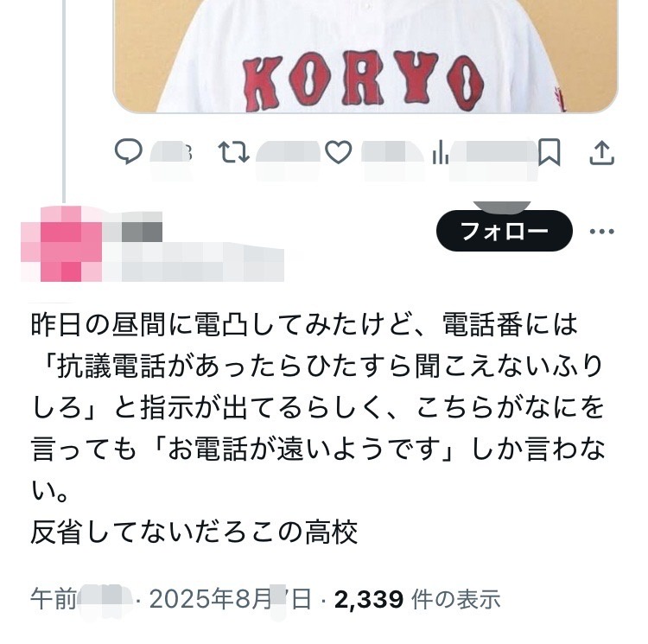
Task: Open the blurred repost count number
Action: pyautogui.click(x=288, y=156)
